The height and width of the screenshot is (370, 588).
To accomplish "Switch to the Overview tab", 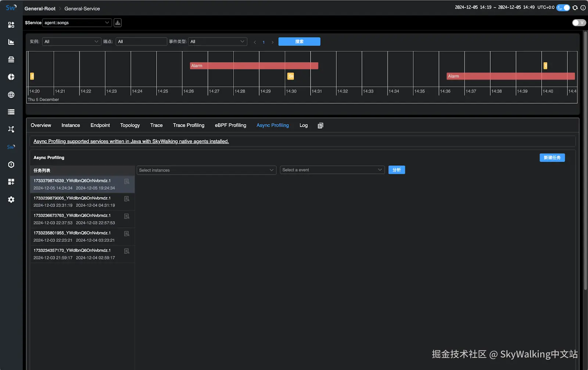I will (41, 125).
